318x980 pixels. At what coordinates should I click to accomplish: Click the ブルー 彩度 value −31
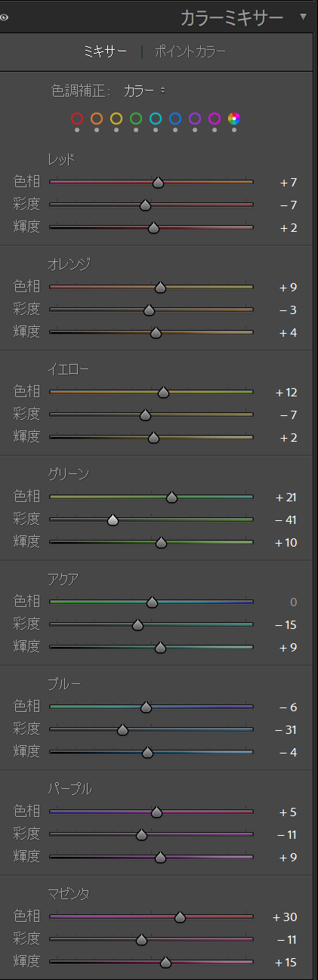coord(287,729)
